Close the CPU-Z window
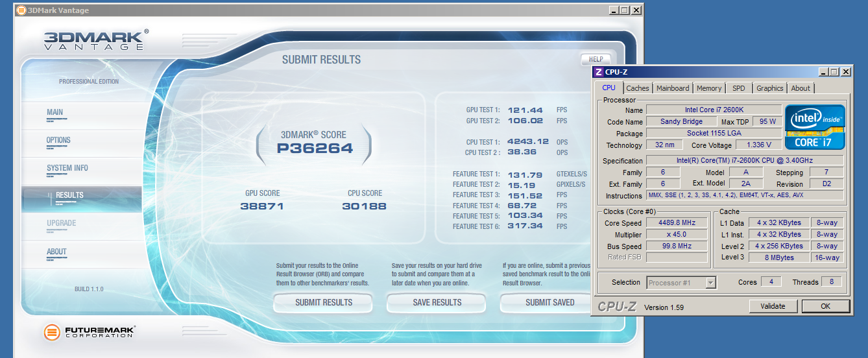The image size is (868, 358). point(845,72)
